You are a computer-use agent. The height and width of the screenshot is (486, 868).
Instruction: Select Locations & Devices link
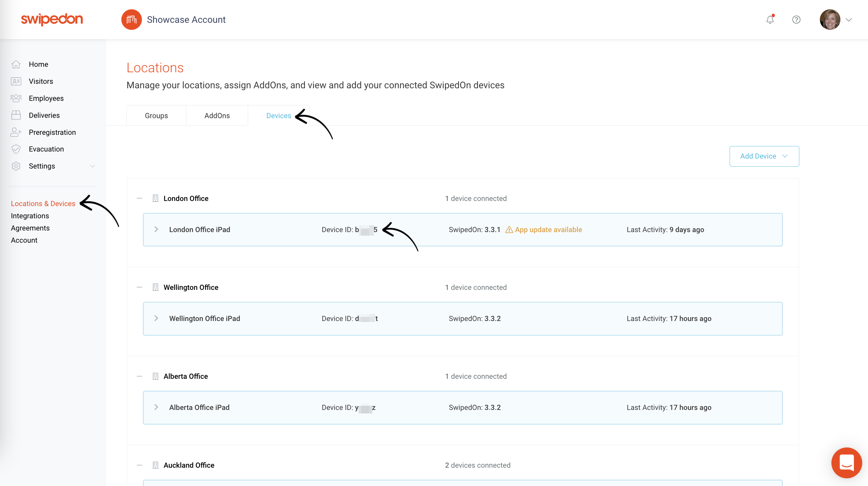click(x=43, y=204)
